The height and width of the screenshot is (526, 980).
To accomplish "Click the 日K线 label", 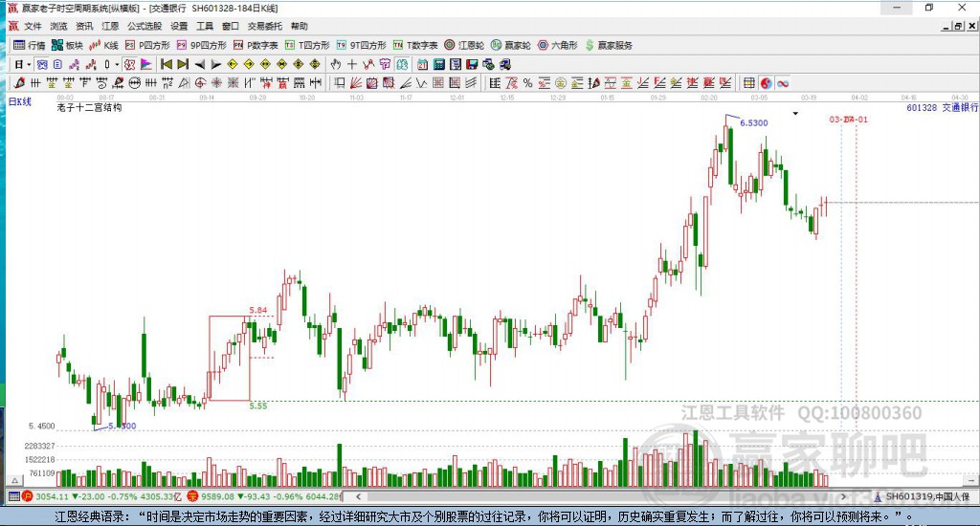I will click(x=19, y=101).
